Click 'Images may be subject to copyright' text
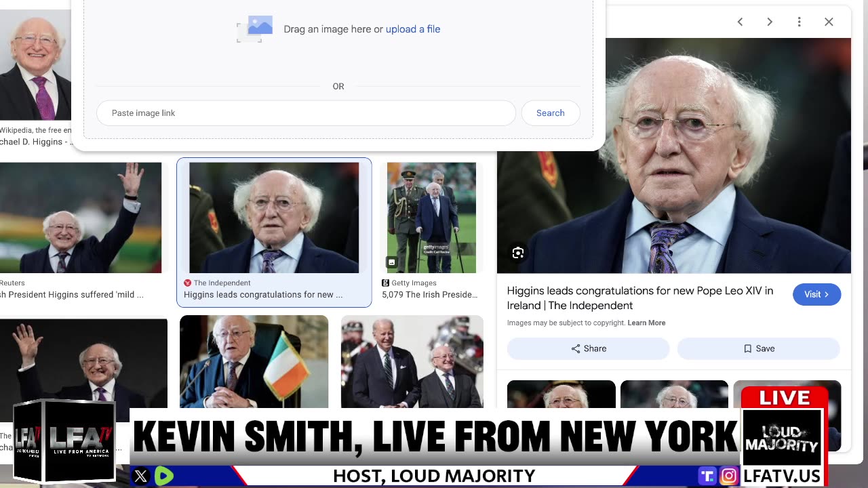The image size is (868, 488). (x=566, y=323)
